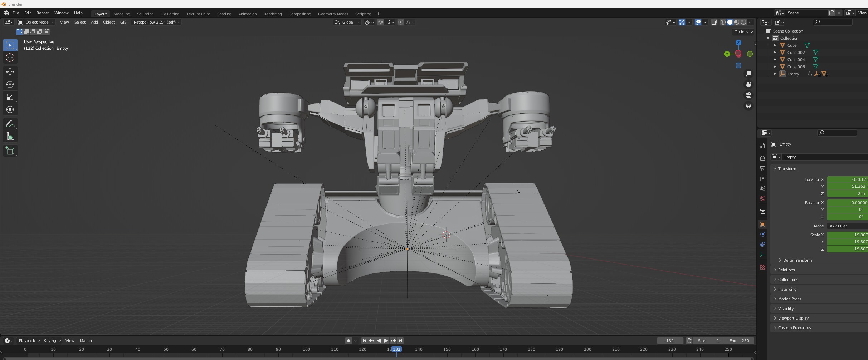868x360 pixels.
Task: Open the Object Data empty tab
Action: pyautogui.click(x=763, y=254)
